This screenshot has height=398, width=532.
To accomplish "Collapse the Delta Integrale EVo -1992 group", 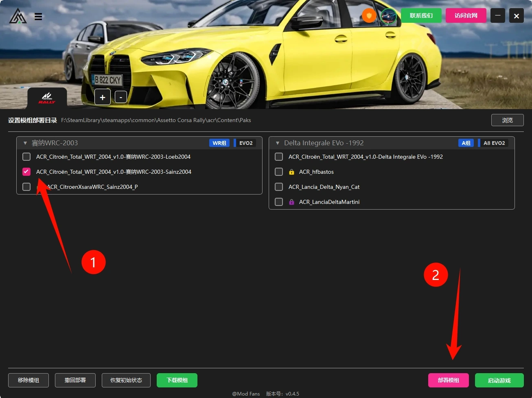I will coord(278,143).
